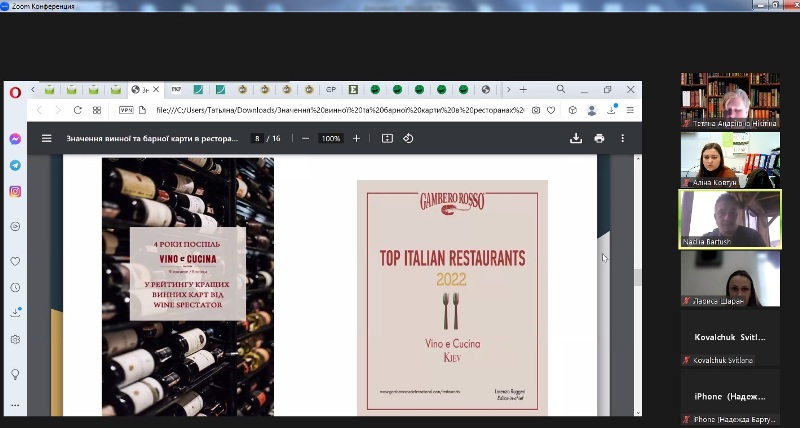Viewport: 800px width, 428px height.
Task: Expand the sidebar three-dots more menu
Action: pyautogui.click(x=15, y=404)
